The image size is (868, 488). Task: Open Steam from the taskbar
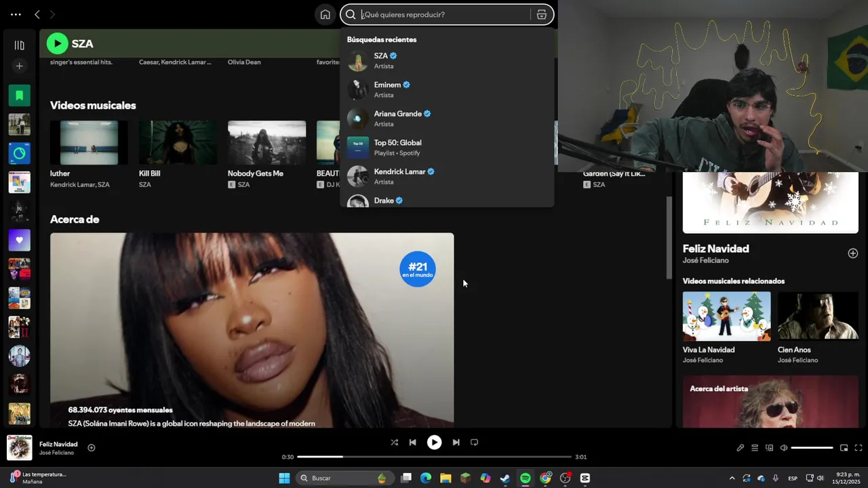505,478
